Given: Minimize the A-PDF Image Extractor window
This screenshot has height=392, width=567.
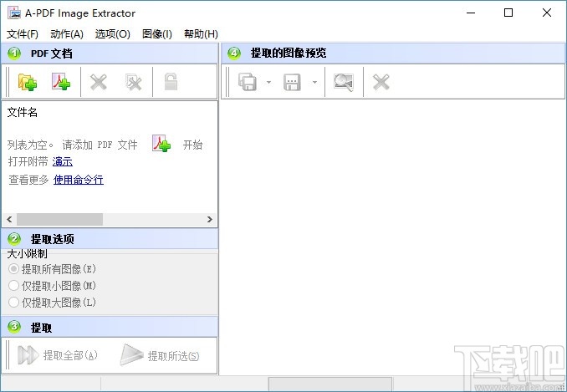Looking at the screenshot, I should point(471,13).
